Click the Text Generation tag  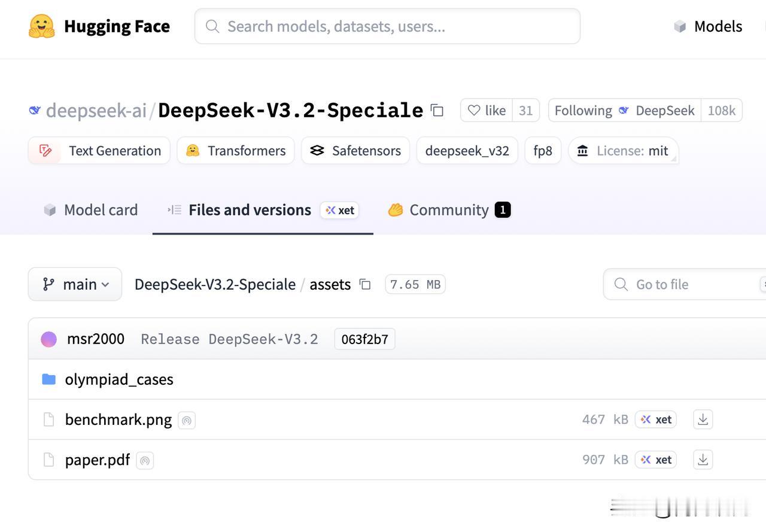point(99,151)
